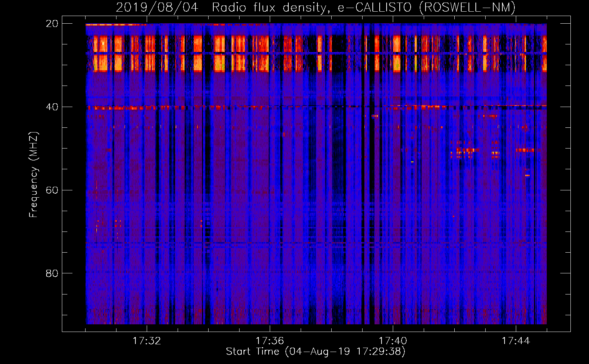The width and height of the screenshot is (589, 364).
Task: Click the time tick label "17:32"
Action: pos(147,341)
